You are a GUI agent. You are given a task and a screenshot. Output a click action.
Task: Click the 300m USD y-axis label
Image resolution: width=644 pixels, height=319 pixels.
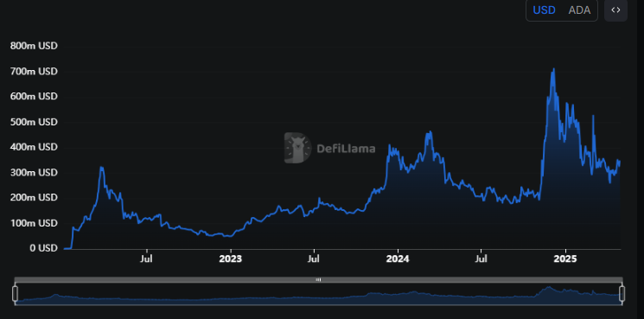pos(34,172)
